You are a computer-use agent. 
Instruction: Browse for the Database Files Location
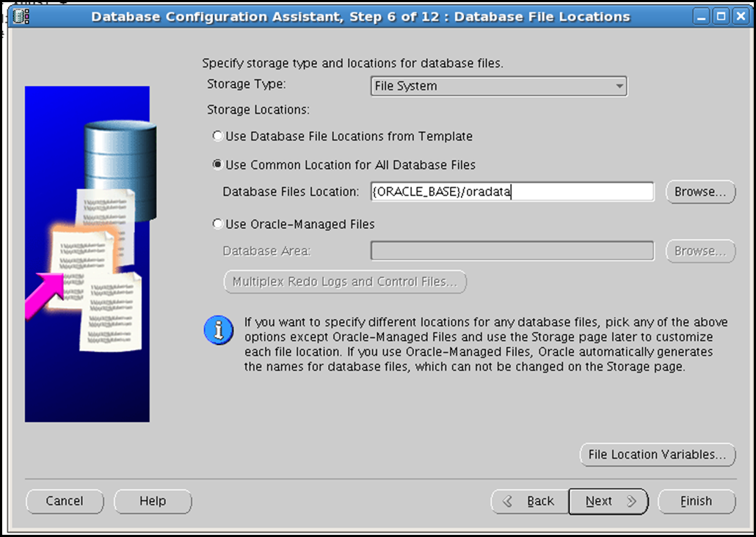coord(700,192)
